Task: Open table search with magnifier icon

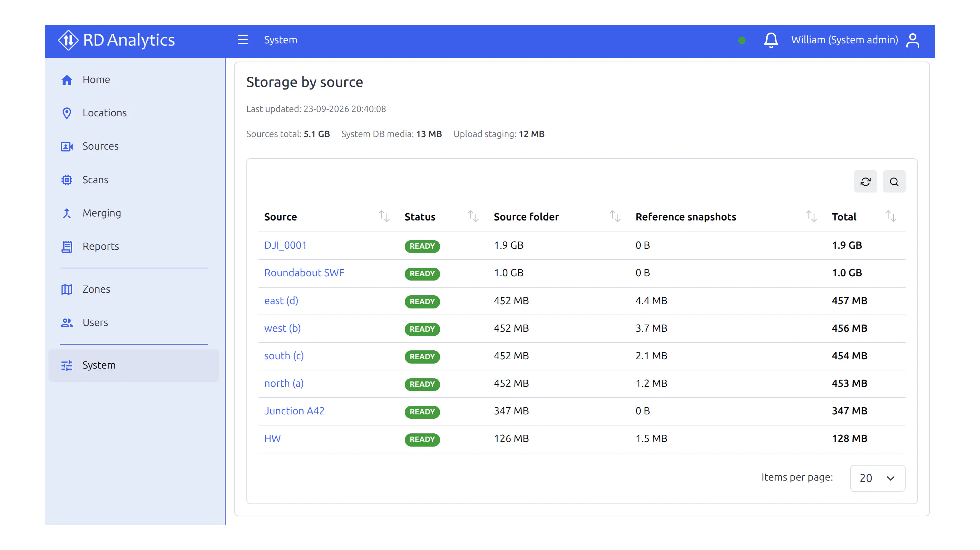Action: [x=893, y=182]
